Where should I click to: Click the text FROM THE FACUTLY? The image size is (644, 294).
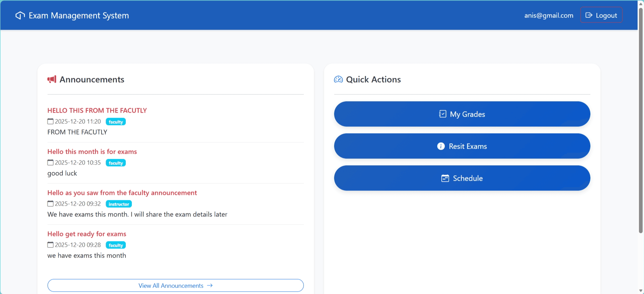coord(77,132)
